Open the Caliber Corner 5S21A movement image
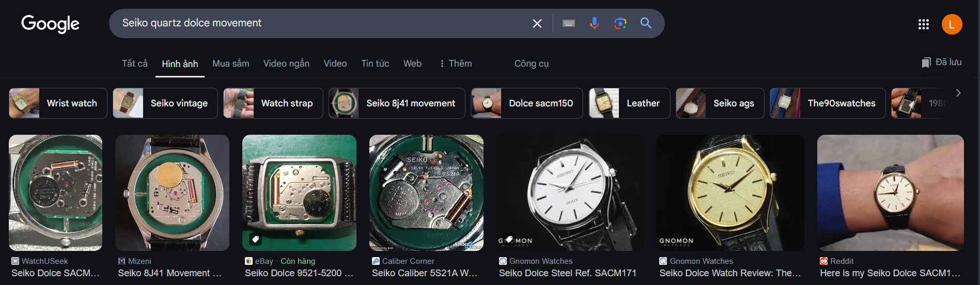This screenshot has height=285, width=980. click(426, 193)
